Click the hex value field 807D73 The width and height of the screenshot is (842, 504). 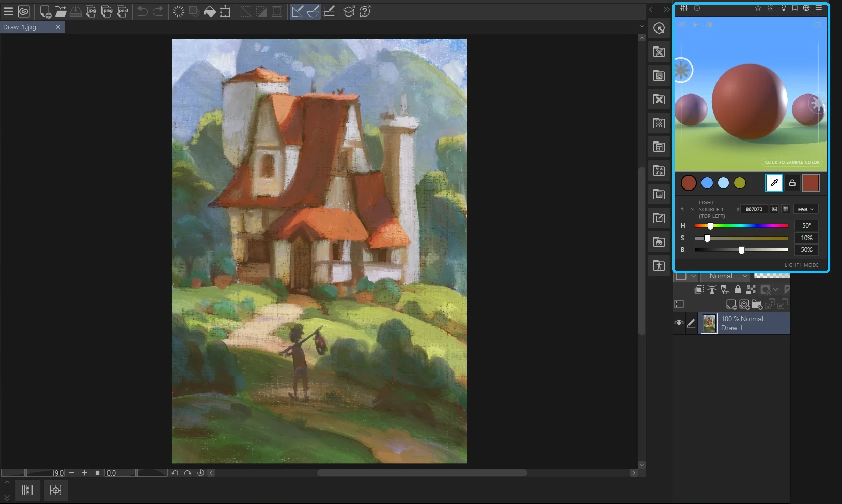[x=754, y=209]
